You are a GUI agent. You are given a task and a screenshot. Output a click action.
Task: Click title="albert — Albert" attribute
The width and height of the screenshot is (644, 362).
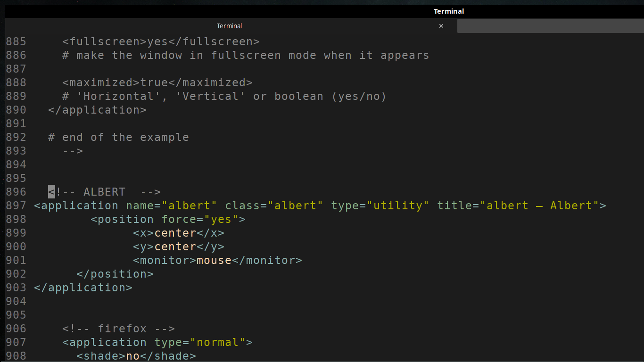[518, 206]
